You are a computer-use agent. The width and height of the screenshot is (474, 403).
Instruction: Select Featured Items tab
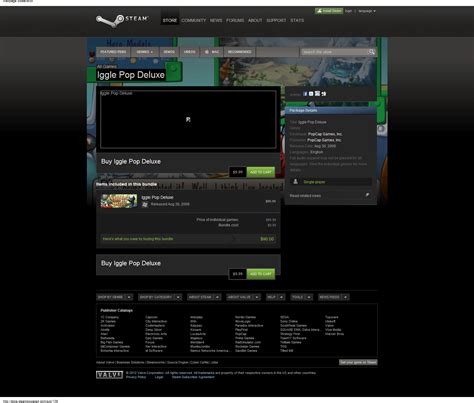point(113,52)
